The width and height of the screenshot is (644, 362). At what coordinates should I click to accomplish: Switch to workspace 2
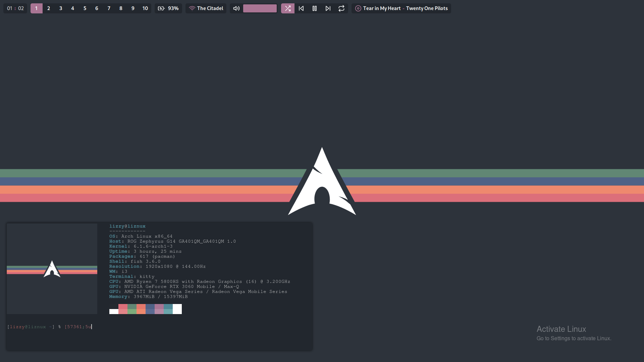coord(49,8)
